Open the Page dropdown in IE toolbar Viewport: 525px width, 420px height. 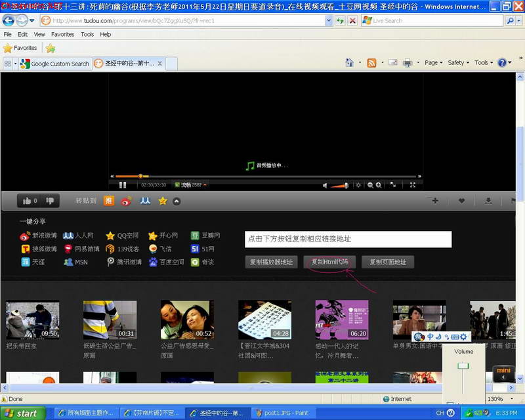(x=434, y=62)
